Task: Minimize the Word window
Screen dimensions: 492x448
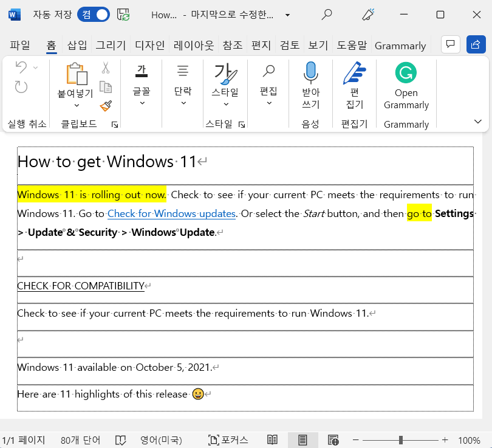Action: pos(404,15)
